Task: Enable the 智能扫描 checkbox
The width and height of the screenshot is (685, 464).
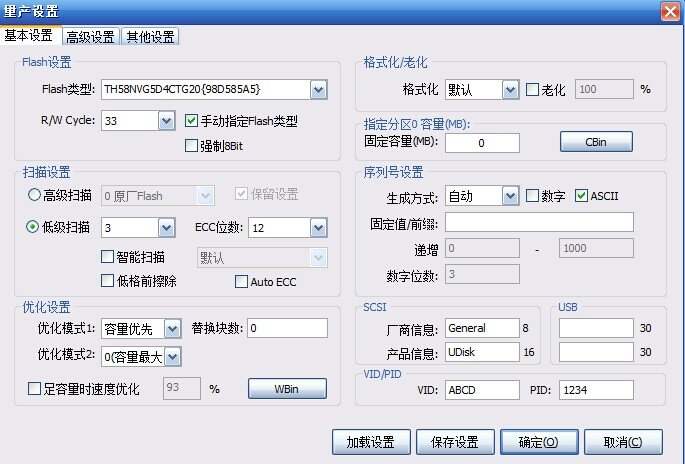Action: [108, 258]
